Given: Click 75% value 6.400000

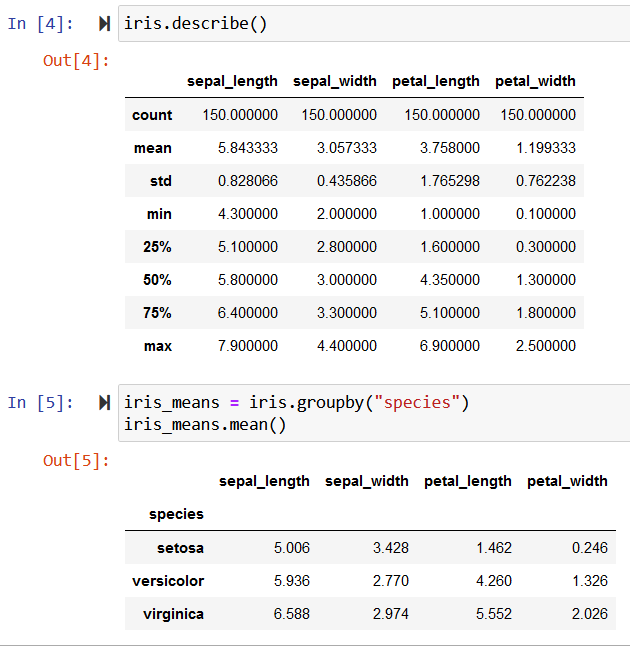Looking at the screenshot, I should tap(248, 313).
